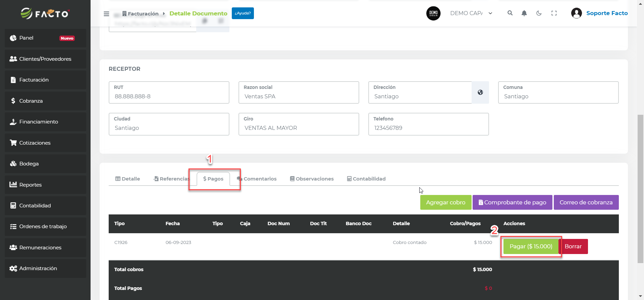This screenshot has height=300, width=644.
Task: Open notifications bell icon
Action: point(524,13)
